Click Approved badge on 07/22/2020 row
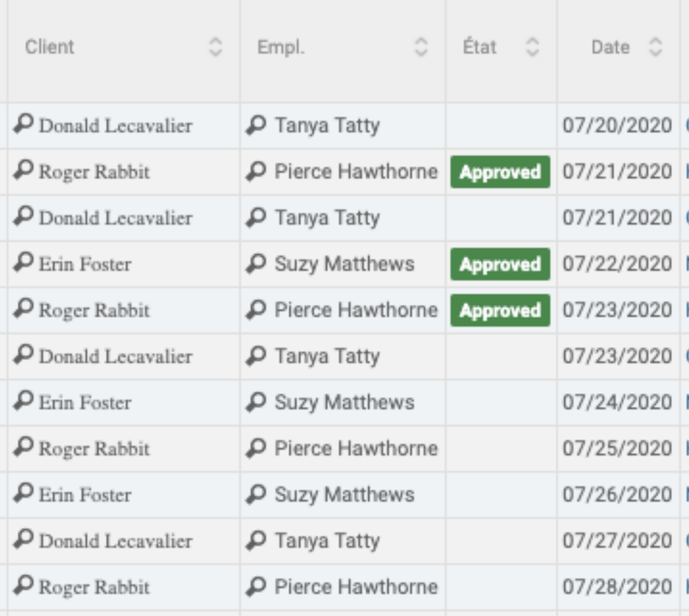The width and height of the screenshot is (689, 616). 500,264
